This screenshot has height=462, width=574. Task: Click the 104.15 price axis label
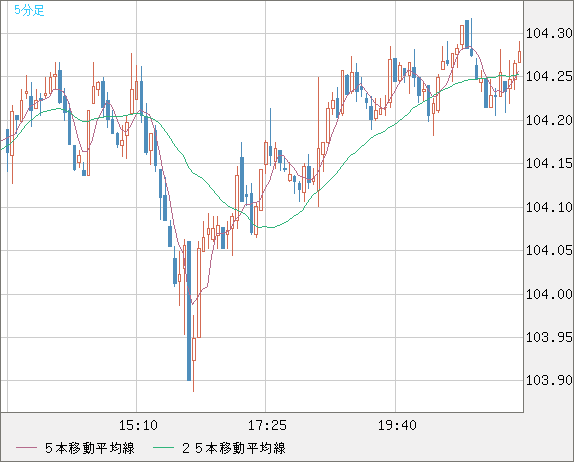click(x=549, y=163)
